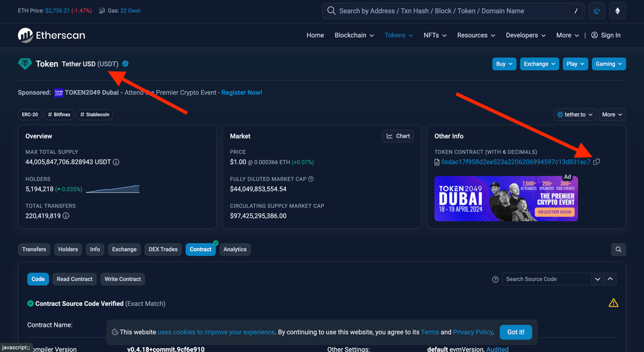
Task: Focus the main address search input field
Action: 453,11
